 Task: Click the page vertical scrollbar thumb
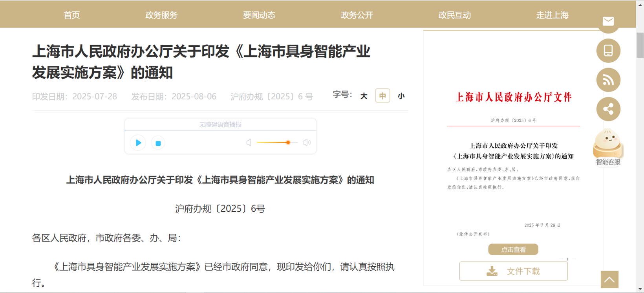tap(640, 45)
